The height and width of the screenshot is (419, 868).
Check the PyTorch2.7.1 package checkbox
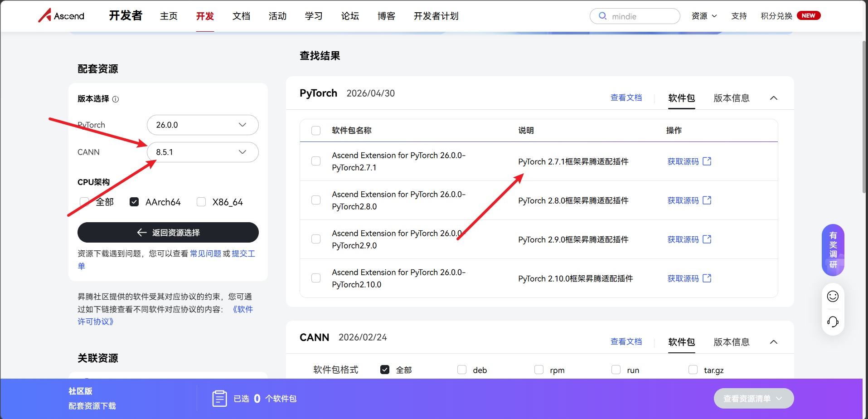pos(316,161)
